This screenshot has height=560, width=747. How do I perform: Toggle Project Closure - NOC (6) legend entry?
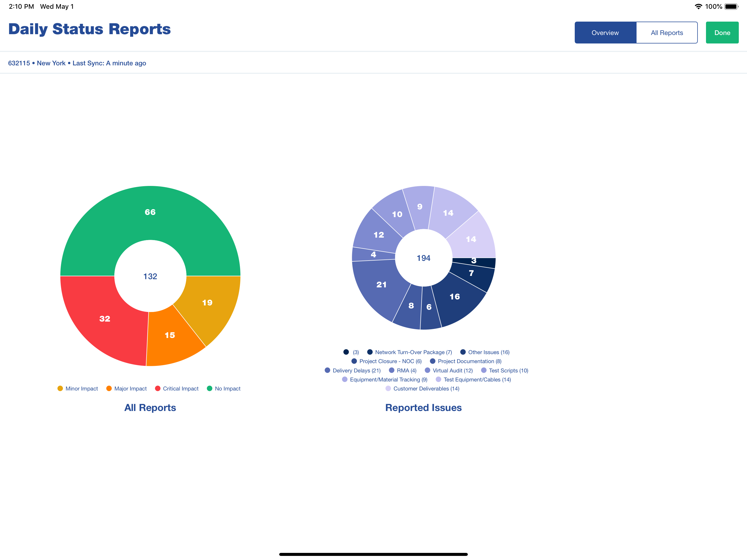pyautogui.click(x=386, y=361)
